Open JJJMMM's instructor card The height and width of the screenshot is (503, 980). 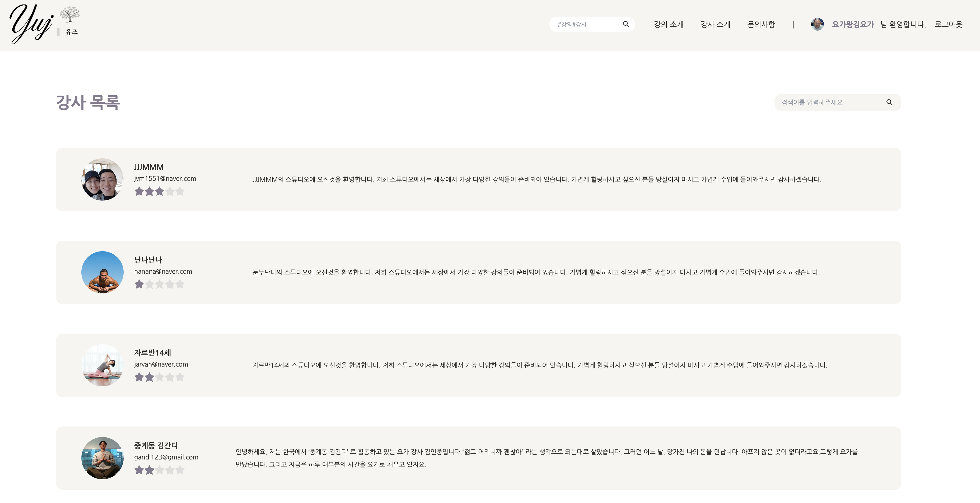pos(490,179)
